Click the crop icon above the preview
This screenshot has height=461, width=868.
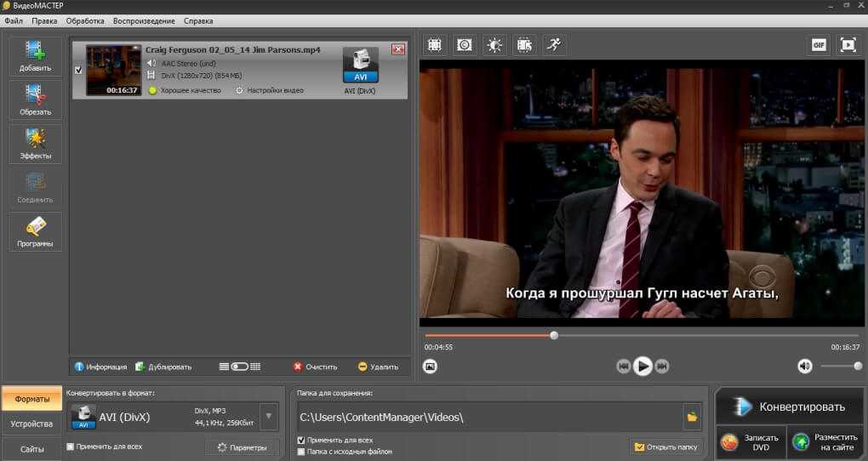[x=434, y=45]
